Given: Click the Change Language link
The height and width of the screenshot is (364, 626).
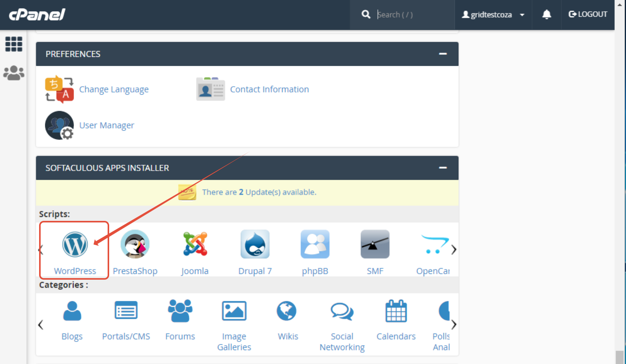Looking at the screenshot, I should [114, 89].
